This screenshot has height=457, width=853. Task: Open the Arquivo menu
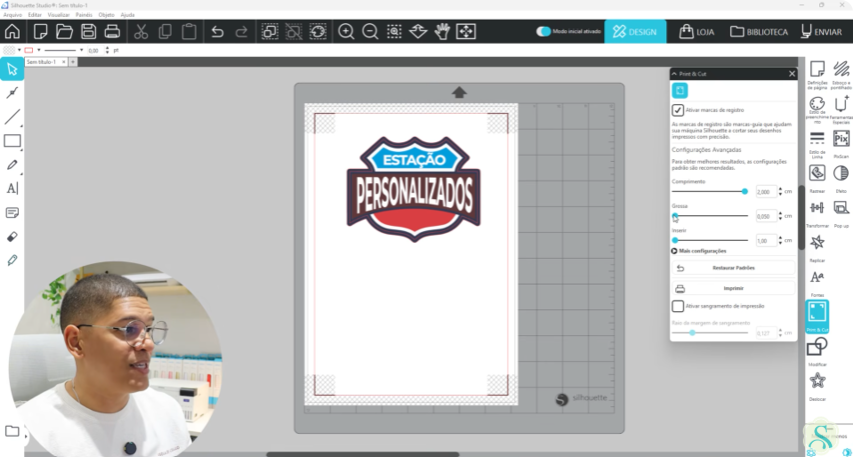click(x=13, y=15)
